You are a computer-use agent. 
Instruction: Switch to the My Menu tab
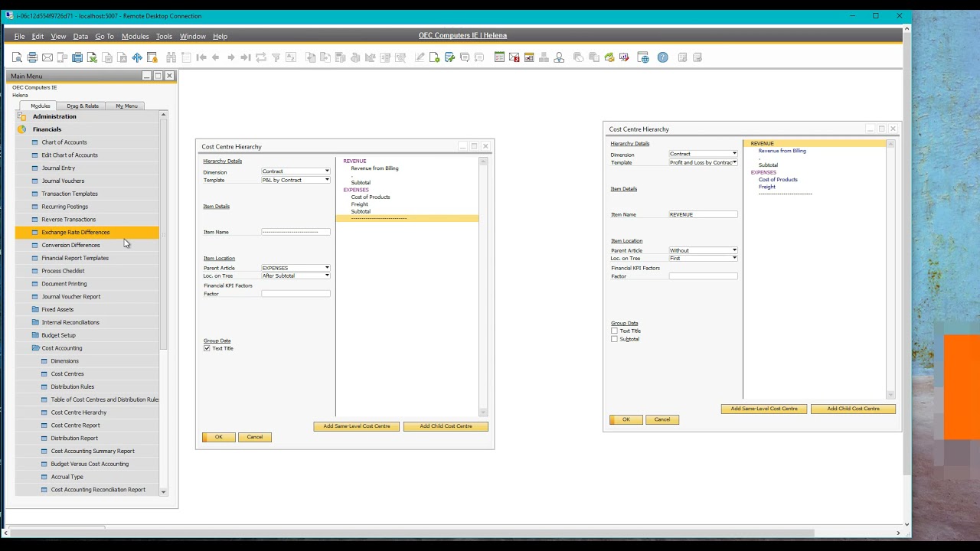pyautogui.click(x=126, y=106)
